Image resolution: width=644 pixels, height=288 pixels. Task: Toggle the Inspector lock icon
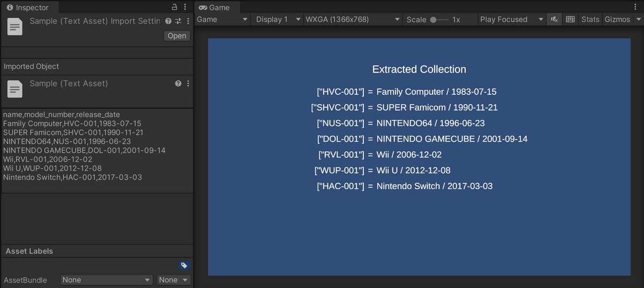coord(174,8)
